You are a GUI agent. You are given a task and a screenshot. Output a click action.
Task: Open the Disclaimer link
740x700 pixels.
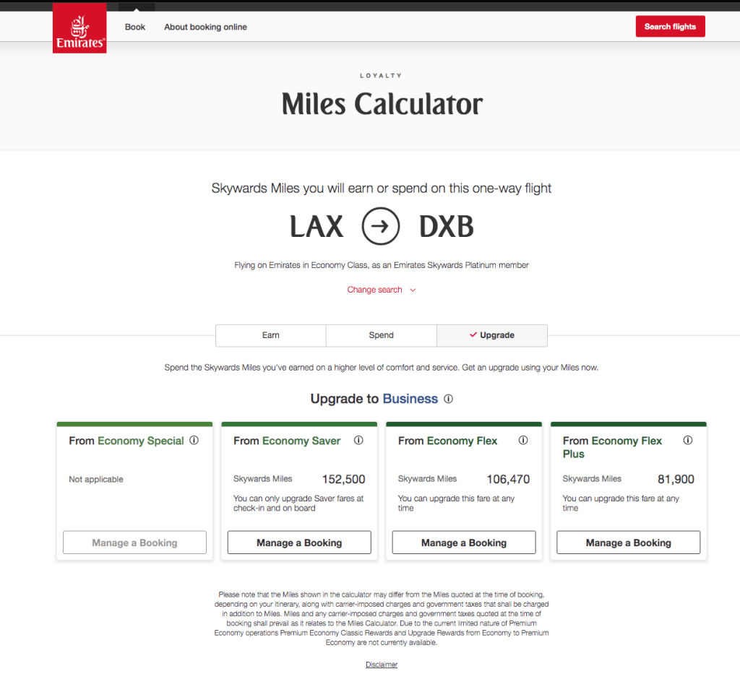(382, 665)
